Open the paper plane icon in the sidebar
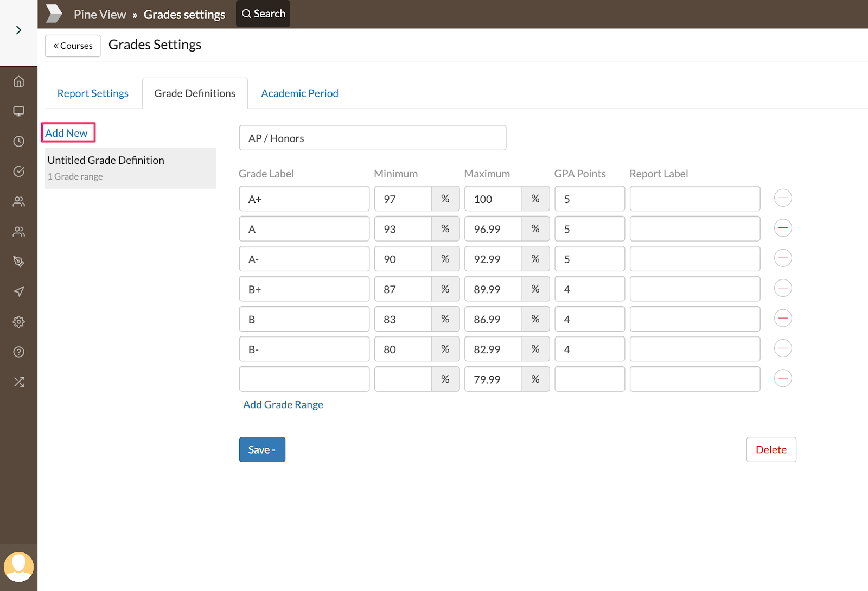 click(x=18, y=292)
